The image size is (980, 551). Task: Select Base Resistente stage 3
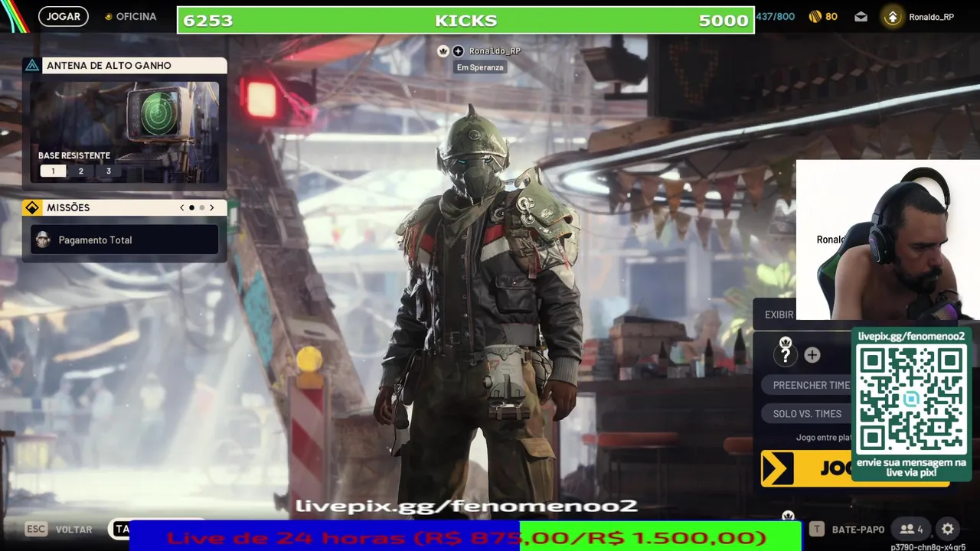[x=108, y=171]
